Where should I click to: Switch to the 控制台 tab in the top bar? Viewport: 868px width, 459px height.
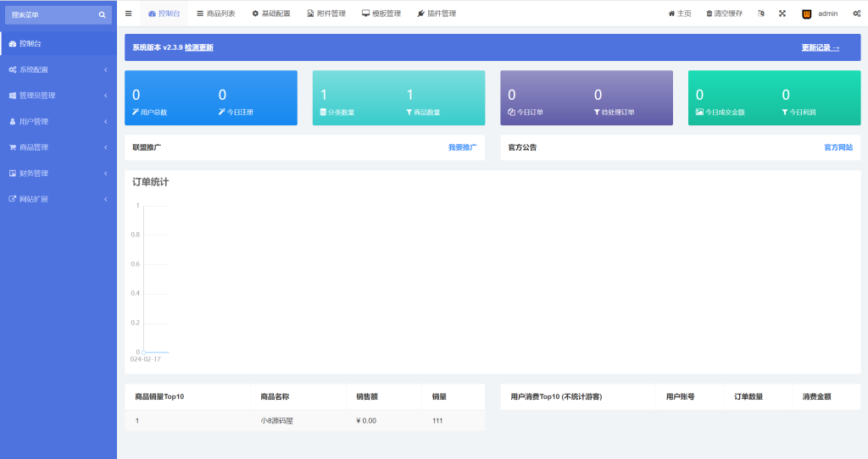(164, 14)
